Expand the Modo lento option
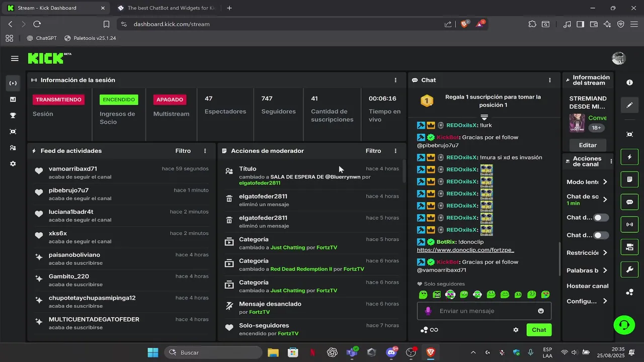Screen dimensions: 644x362 [x=587, y=182]
